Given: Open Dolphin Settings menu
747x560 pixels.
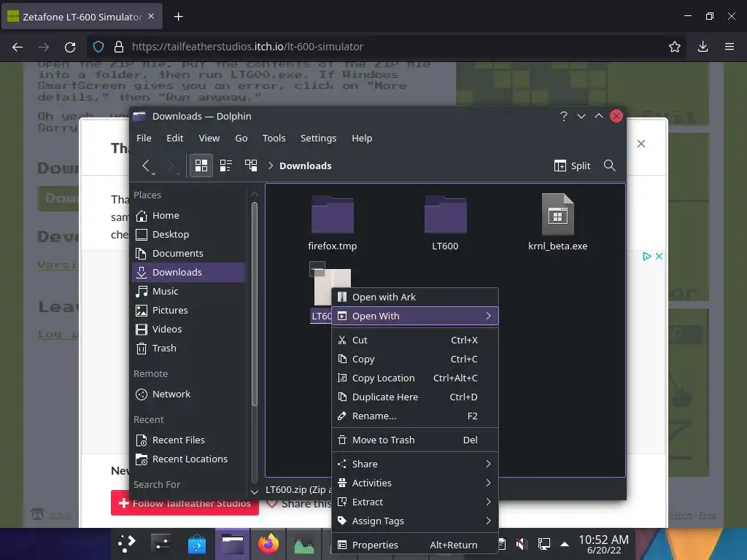Looking at the screenshot, I should (318, 138).
